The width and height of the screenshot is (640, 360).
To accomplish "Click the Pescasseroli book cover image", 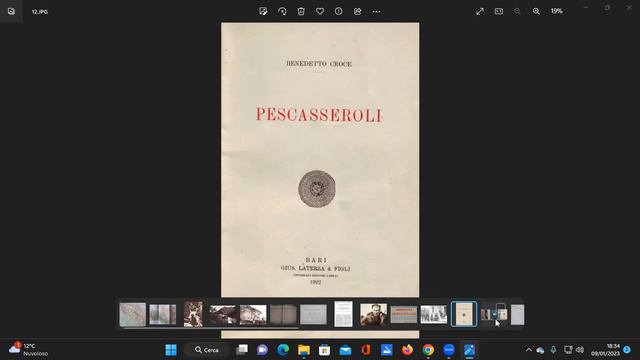I will [x=320, y=160].
